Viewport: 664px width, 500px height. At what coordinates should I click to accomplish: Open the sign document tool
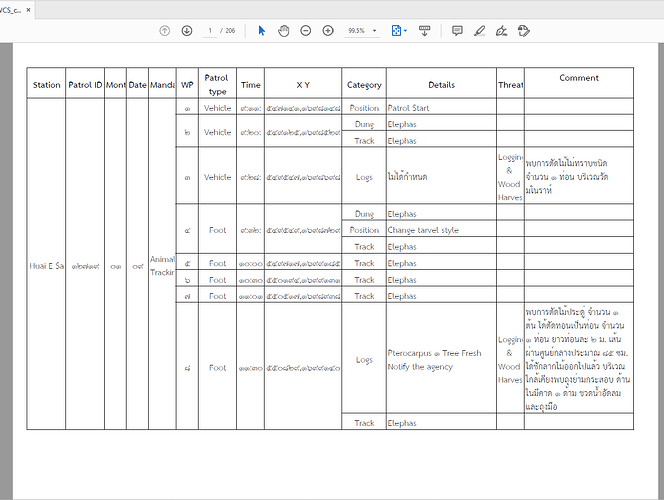(501, 31)
